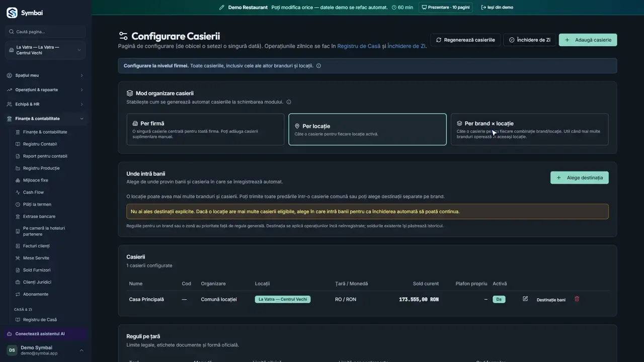Click the info icon next to the automatic generation text
The image size is (644, 362).
tap(289, 102)
